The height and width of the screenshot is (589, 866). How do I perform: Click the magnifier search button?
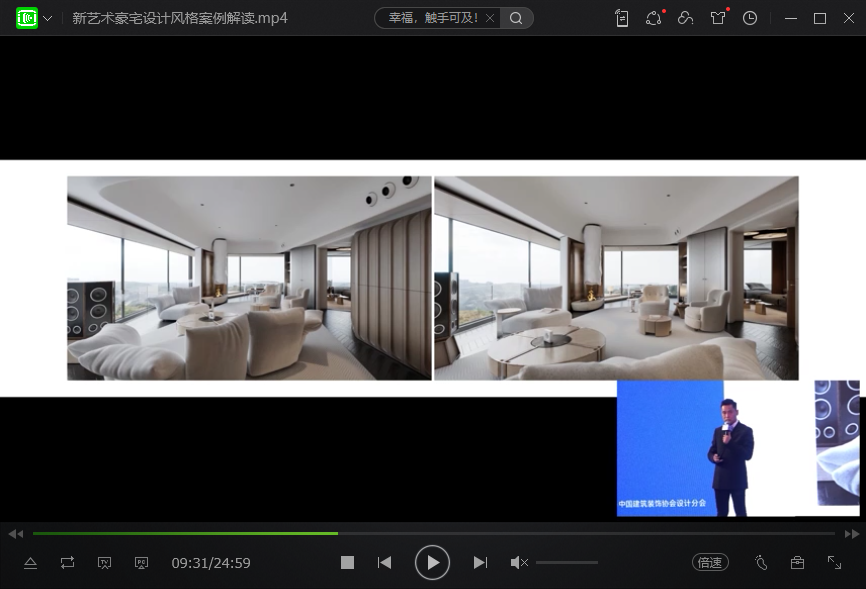tap(516, 18)
